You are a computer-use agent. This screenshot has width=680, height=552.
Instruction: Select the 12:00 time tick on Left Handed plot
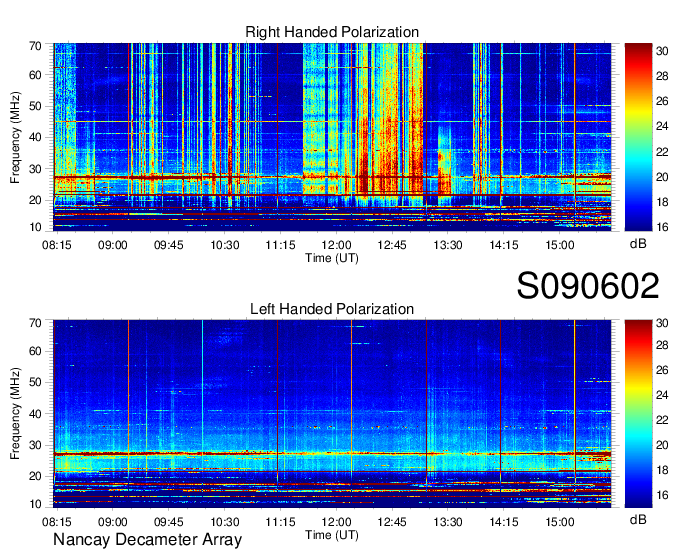[337, 522]
